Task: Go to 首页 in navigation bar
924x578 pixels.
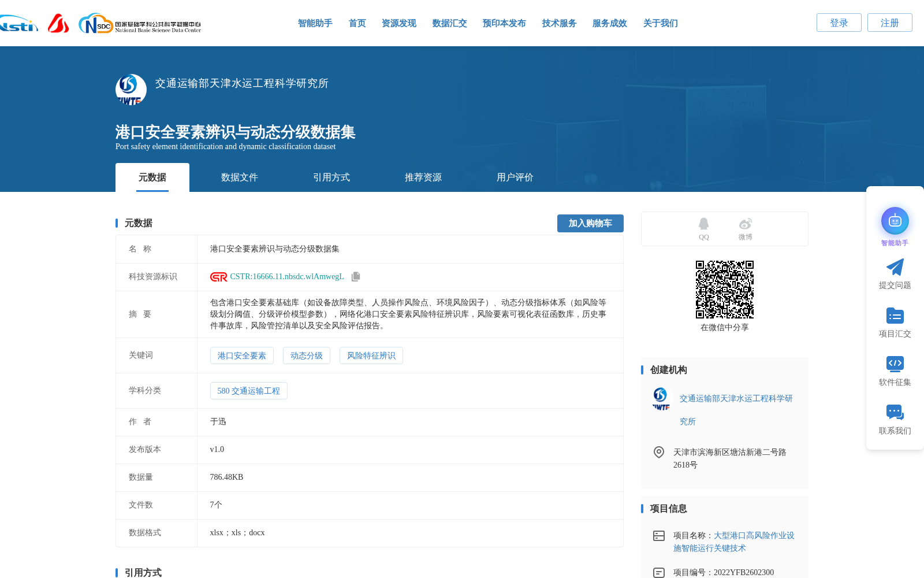Action: (x=357, y=23)
